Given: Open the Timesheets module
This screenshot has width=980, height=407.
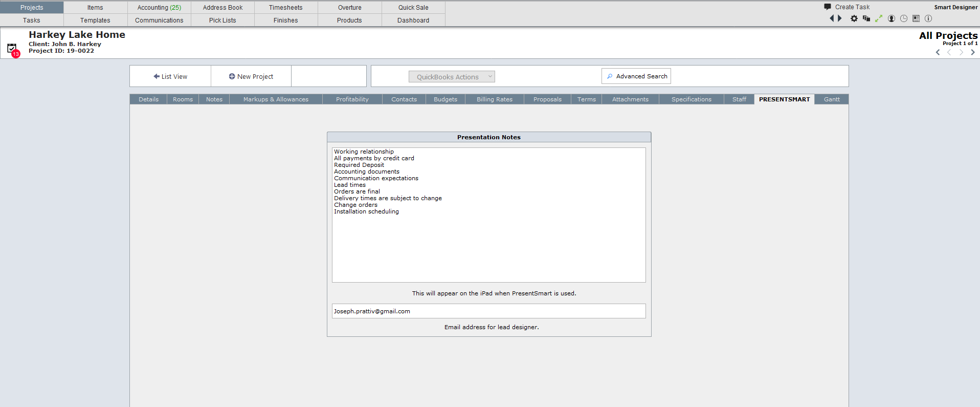Looking at the screenshot, I should pos(286,8).
